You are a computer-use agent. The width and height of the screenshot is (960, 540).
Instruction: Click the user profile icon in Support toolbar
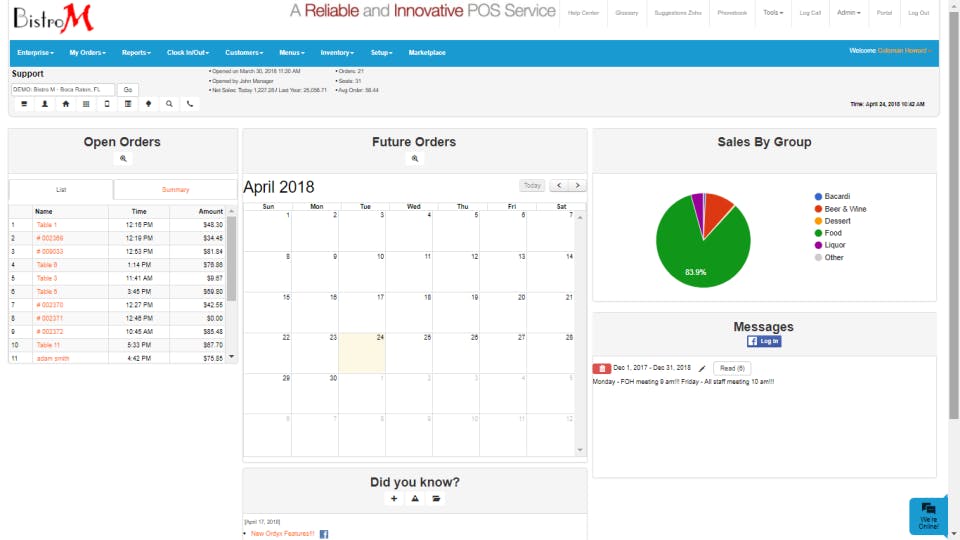(x=45, y=104)
